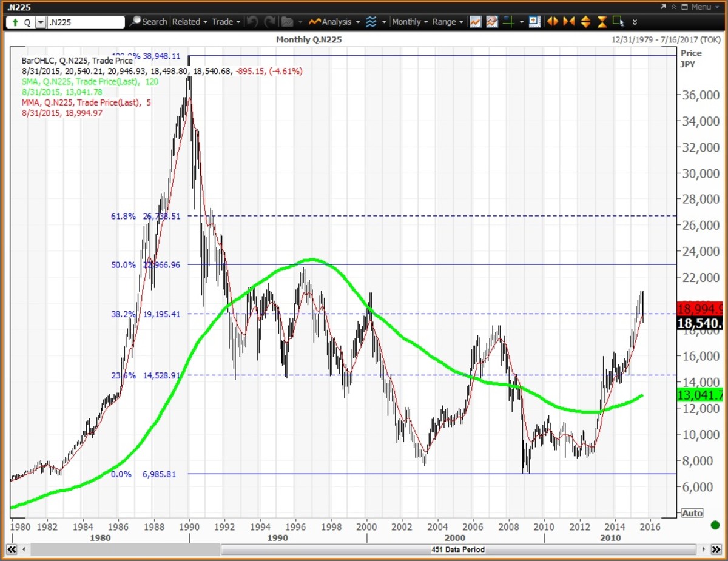This screenshot has height=561, width=728.
Task: Select the green rectangle zoom tool
Action: tap(618, 22)
